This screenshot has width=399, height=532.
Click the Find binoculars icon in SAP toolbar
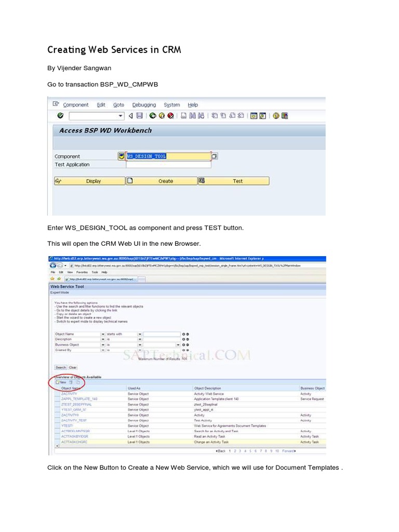[x=192, y=116]
